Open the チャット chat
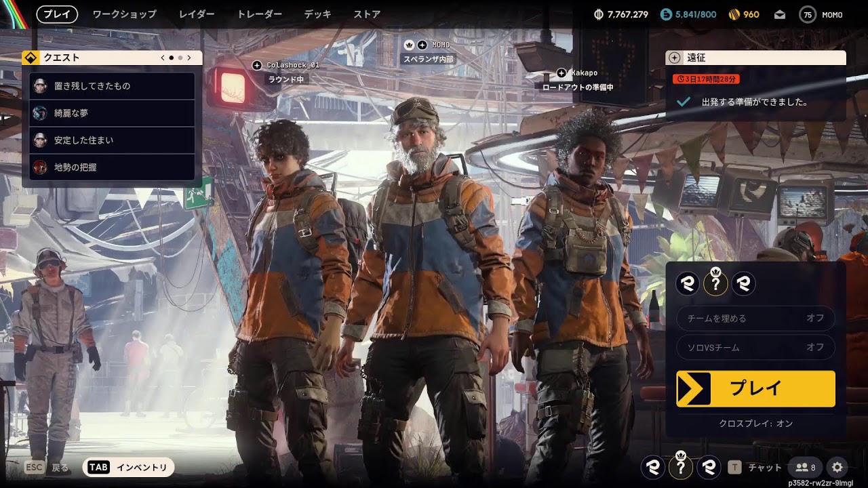The height and width of the screenshot is (488, 868). tap(765, 467)
